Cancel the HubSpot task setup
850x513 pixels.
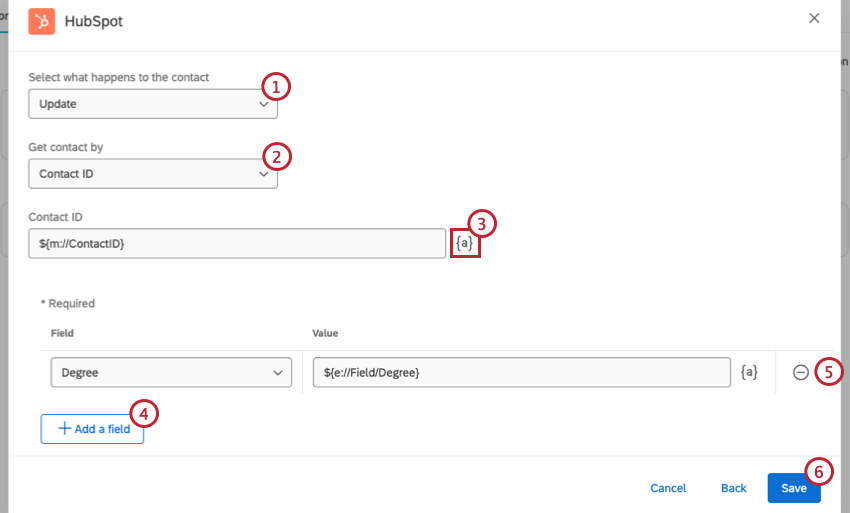point(668,488)
